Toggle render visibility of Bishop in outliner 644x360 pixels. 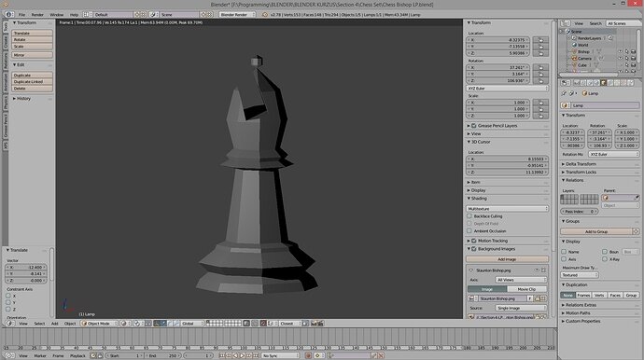click(633, 51)
